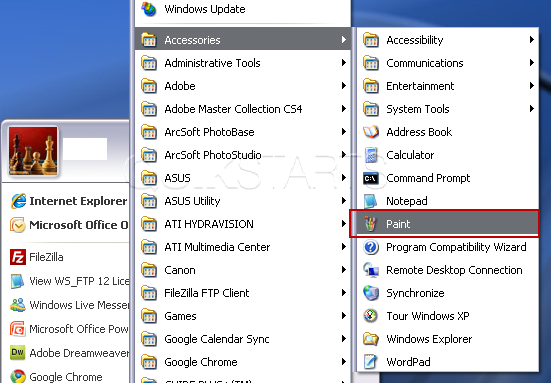Click the System Tools folder icon
The image size is (551, 383).
coord(371,109)
